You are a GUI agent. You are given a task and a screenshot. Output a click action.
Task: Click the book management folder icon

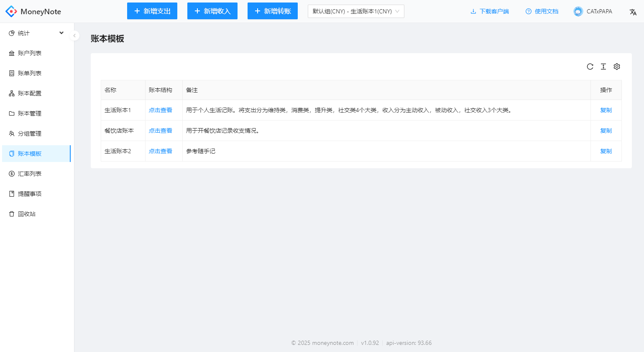(x=12, y=113)
